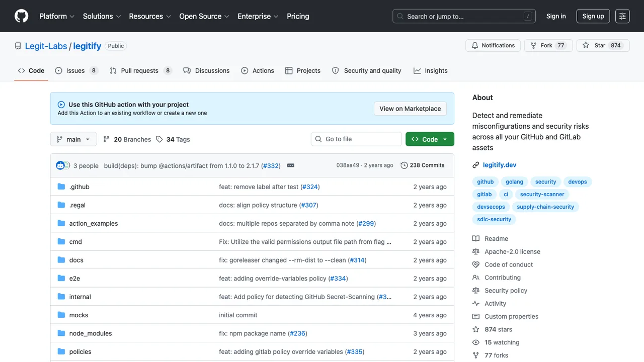
Task: Expand the Open Source menu
Action: 204,16
